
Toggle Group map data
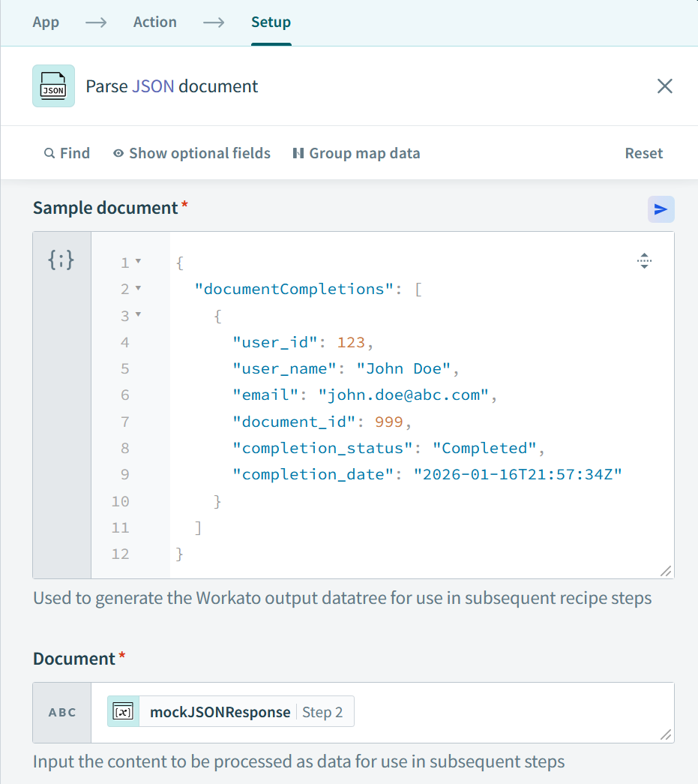coord(356,154)
